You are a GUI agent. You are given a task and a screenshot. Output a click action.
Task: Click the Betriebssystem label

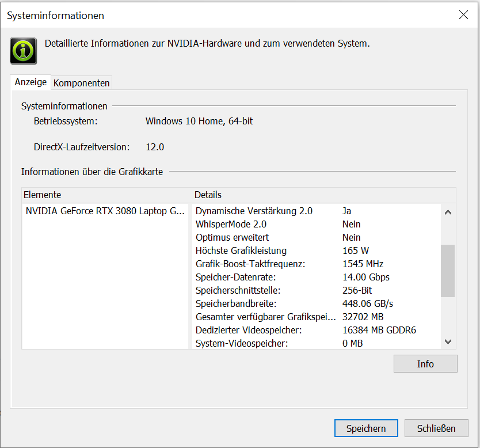tap(66, 122)
